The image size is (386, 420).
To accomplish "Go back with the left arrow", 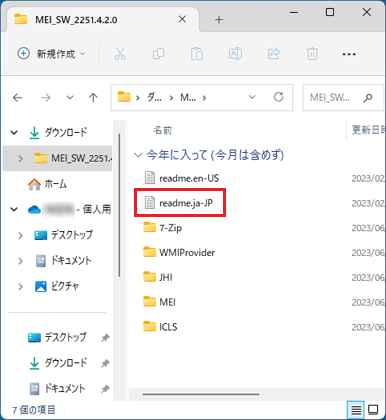I will pos(18,98).
